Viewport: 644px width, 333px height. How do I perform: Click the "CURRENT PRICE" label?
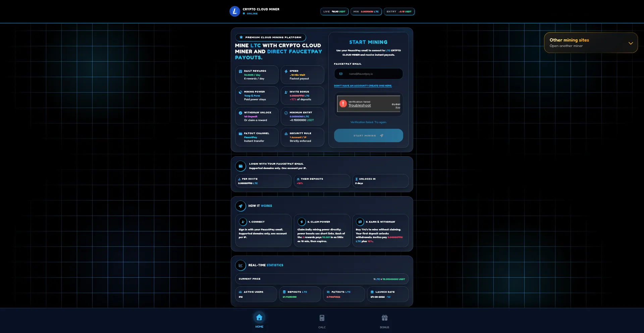point(250,279)
